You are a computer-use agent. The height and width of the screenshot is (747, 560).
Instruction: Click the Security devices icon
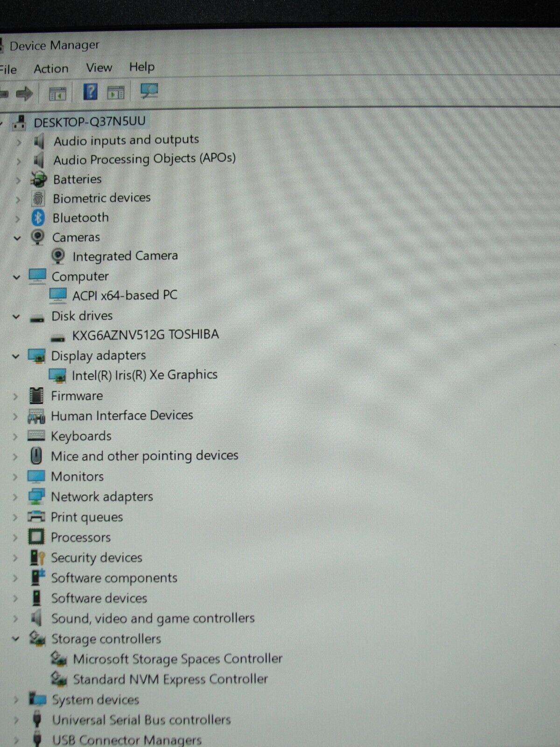point(37,557)
